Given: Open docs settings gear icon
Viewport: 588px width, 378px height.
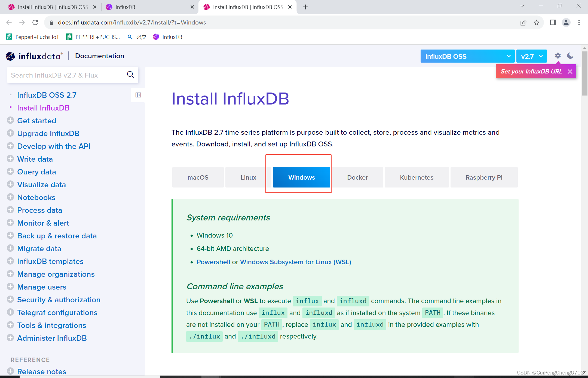Looking at the screenshot, I should [558, 56].
